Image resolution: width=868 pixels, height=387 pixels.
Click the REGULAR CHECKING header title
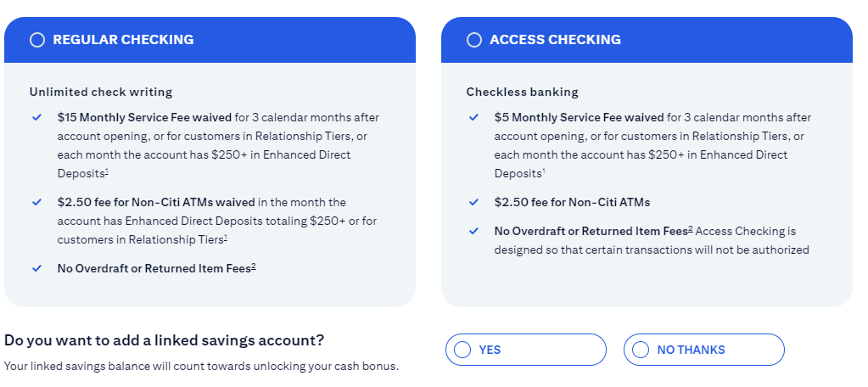click(x=123, y=40)
